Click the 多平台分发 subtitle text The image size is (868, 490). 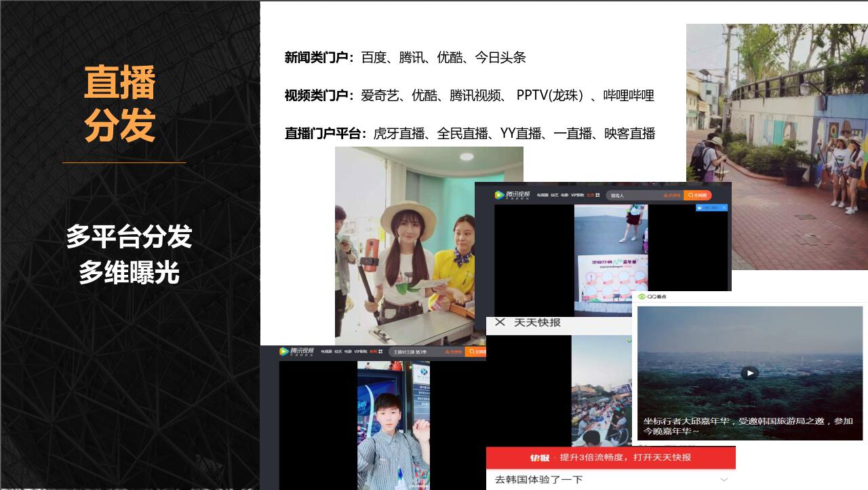pos(129,237)
